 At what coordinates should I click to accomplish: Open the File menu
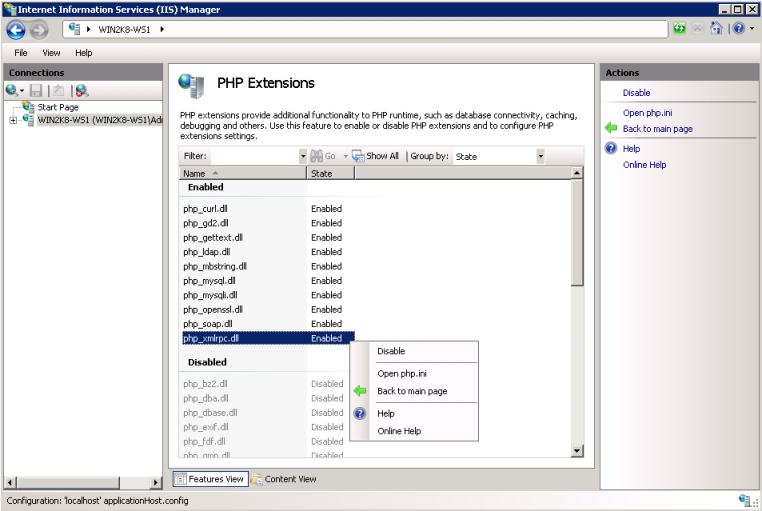[21, 53]
